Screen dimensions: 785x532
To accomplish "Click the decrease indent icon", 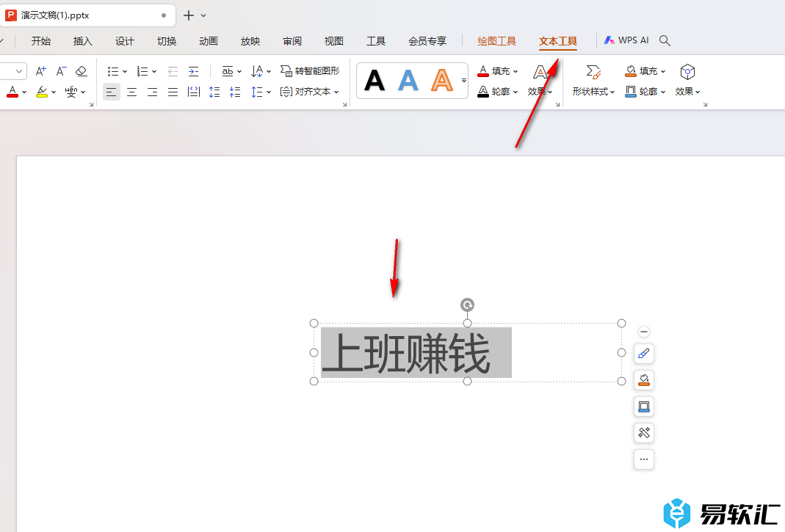I will 173,72.
